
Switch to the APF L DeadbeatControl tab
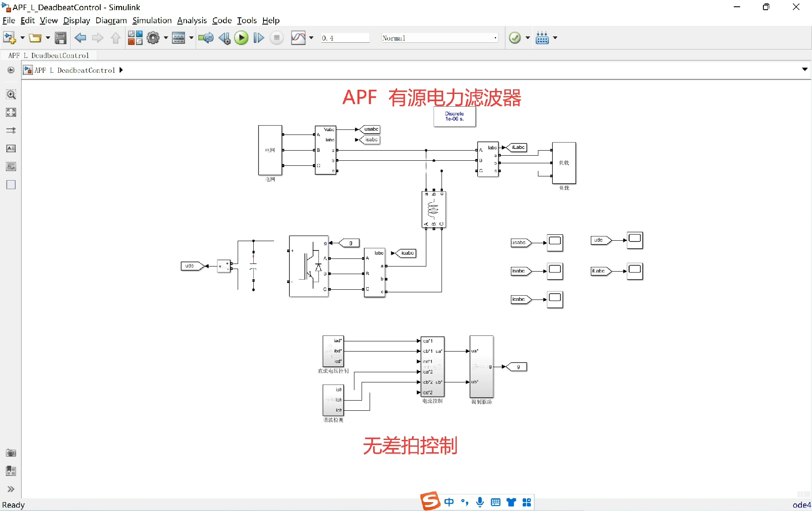coord(49,55)
